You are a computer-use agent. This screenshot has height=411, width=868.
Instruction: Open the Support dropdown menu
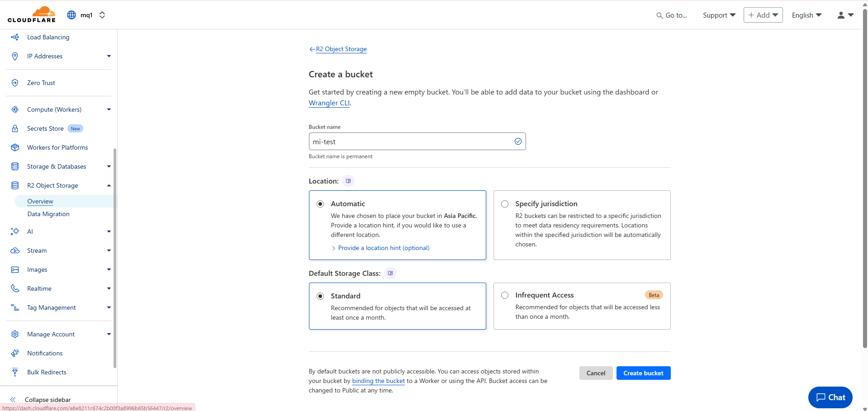coord(719,15)
